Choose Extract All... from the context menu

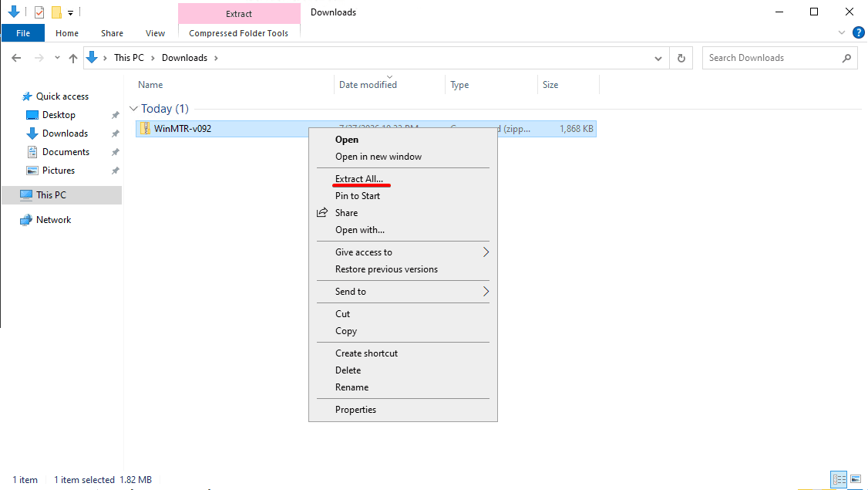coord(403,179)
